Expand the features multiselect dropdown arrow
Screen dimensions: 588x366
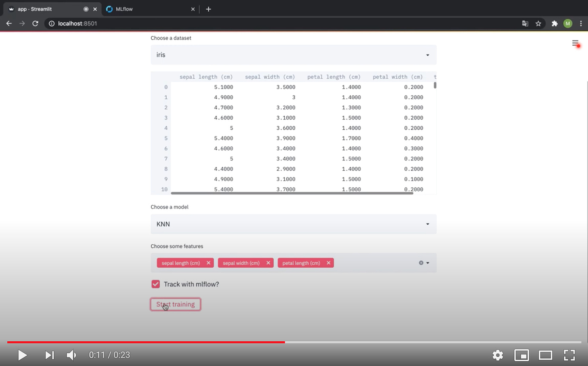(x=428, y=263)
